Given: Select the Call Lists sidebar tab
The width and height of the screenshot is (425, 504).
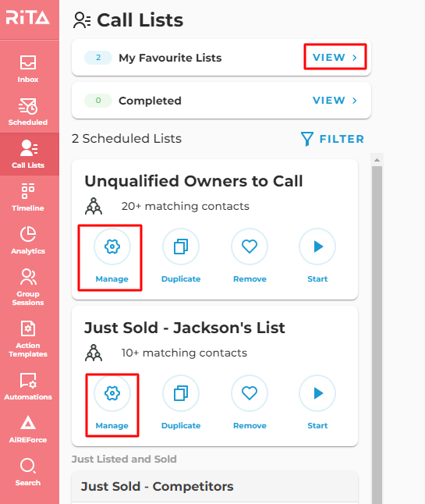Looking at the screenshot, I should [28, 154].
